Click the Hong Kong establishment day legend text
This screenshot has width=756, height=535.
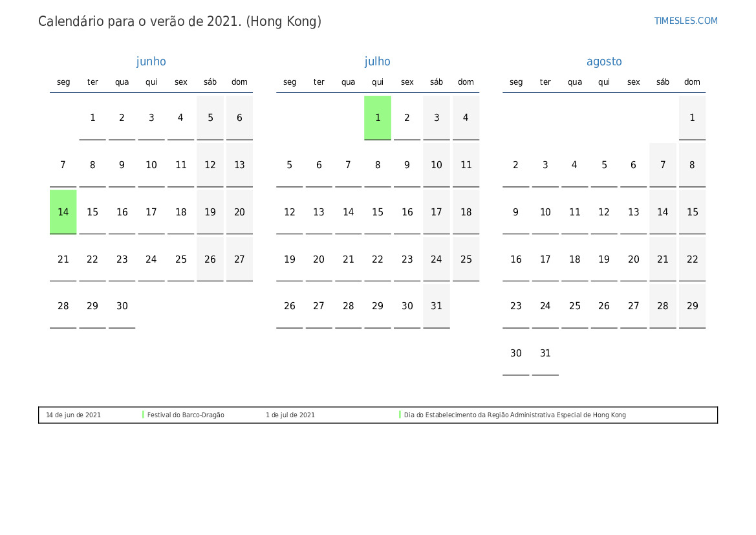(x=515, y=415)
